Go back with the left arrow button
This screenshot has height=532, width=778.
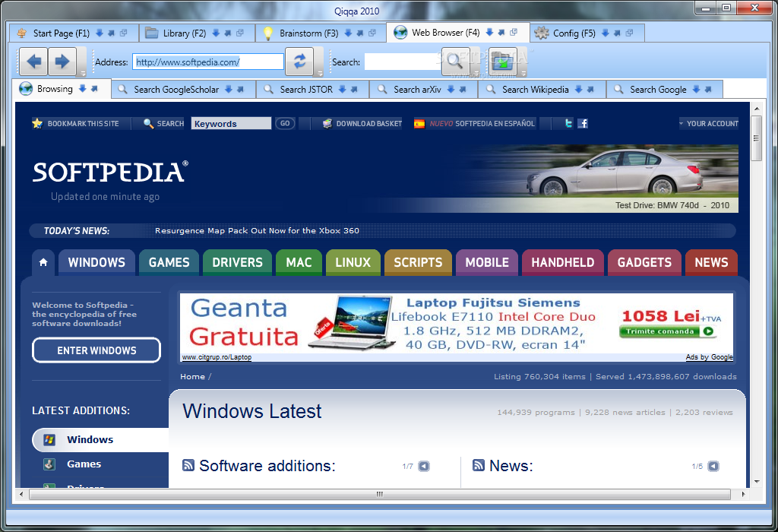[x=33, y=62]
